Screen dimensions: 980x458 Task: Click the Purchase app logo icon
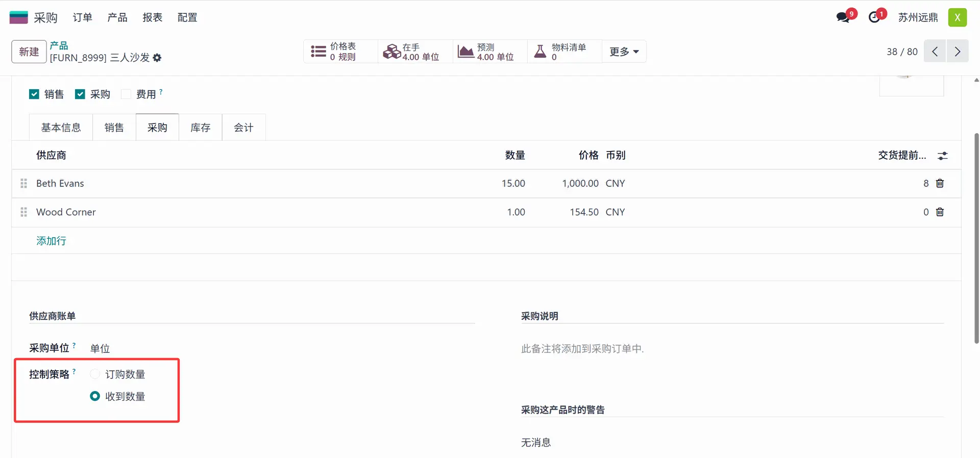point(18,17)
